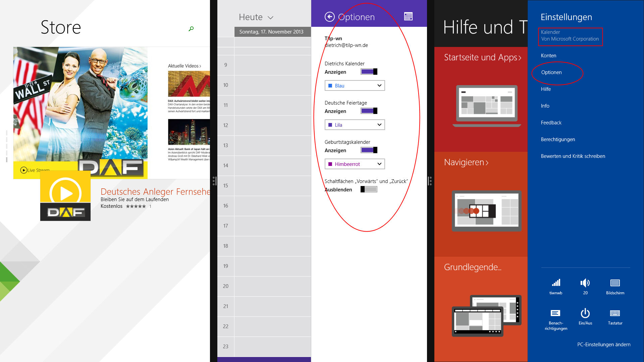Click the green Store search magnifier icon

coord(191,29)
